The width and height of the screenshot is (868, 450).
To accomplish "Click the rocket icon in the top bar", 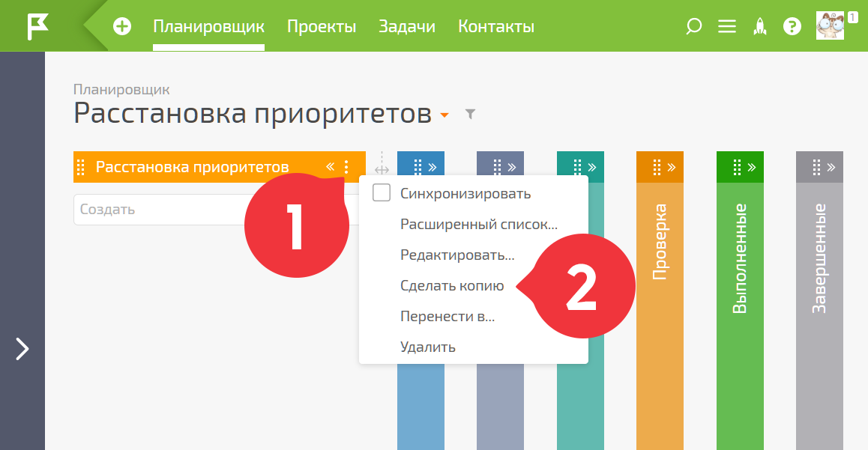I will click(x=760, y=26).
